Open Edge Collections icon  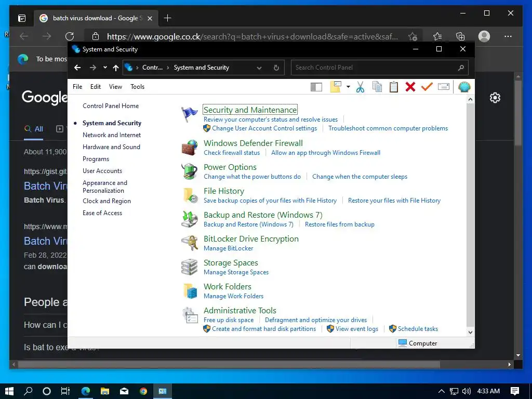point(460,36)
